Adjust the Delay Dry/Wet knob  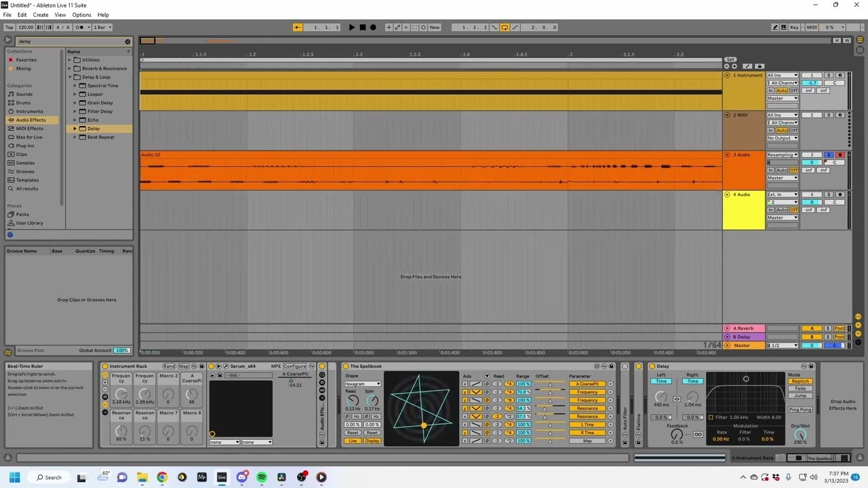pos(800,434)
